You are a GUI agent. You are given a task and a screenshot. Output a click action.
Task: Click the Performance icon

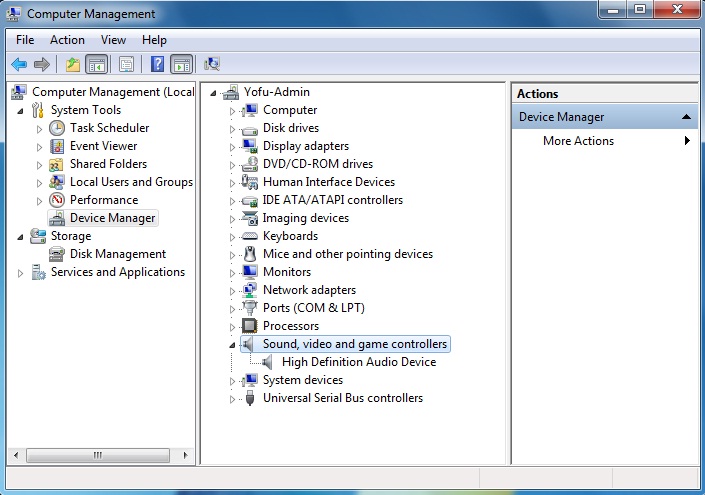pyautogui.click(x=57, y=200)
